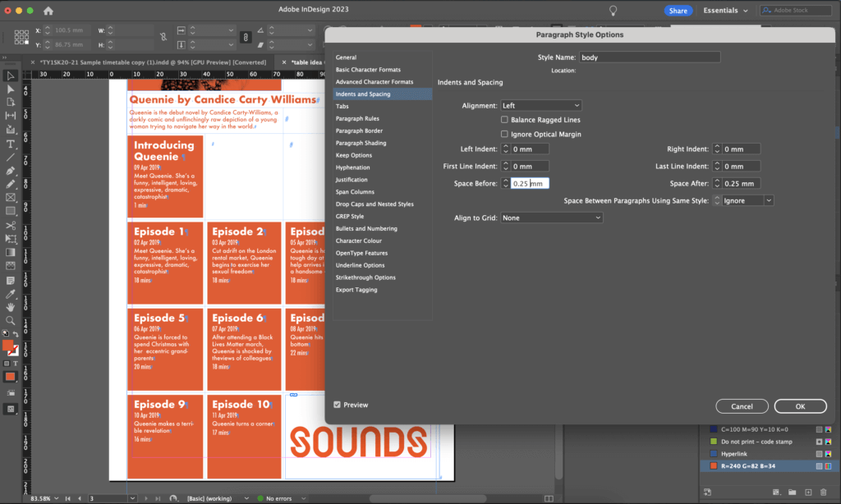Click the Style Name field
This screenshot has height=504, width=841.
(x=650, y=57)
